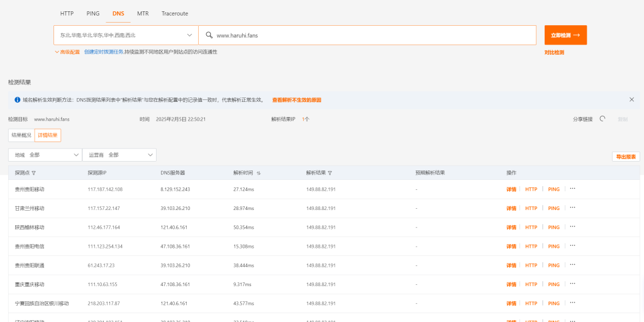Open the region selector dropdown 东北,华南...

click(x=126, y=35)
